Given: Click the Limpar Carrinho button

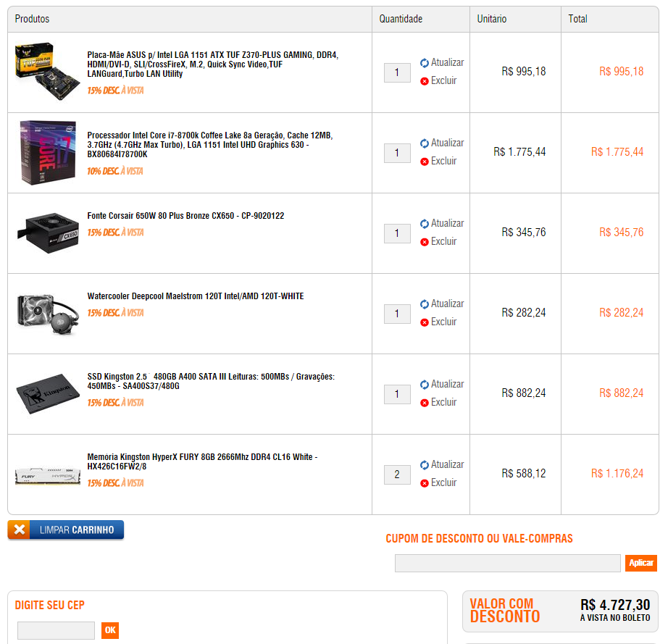Looking at the screenshot, I should coord(66,530).
